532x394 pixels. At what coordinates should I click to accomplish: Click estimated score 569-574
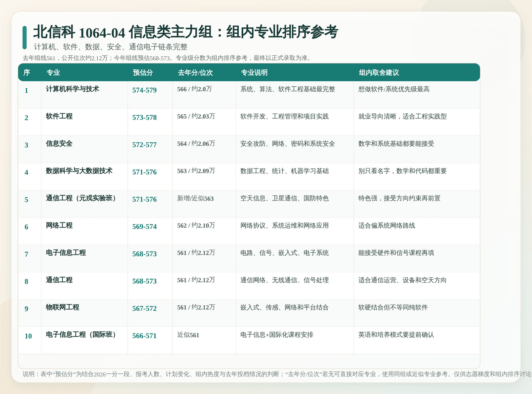[144, 227]
